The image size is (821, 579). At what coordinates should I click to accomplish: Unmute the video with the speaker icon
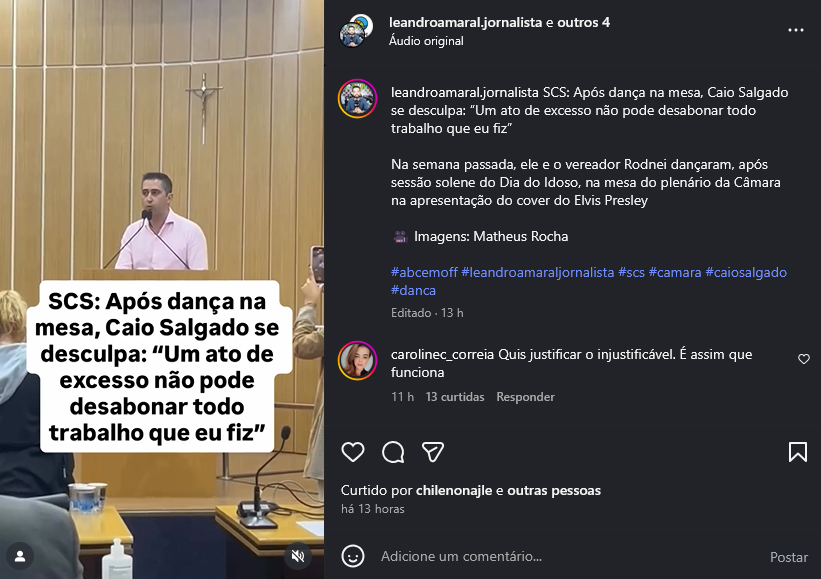(298, 556)
